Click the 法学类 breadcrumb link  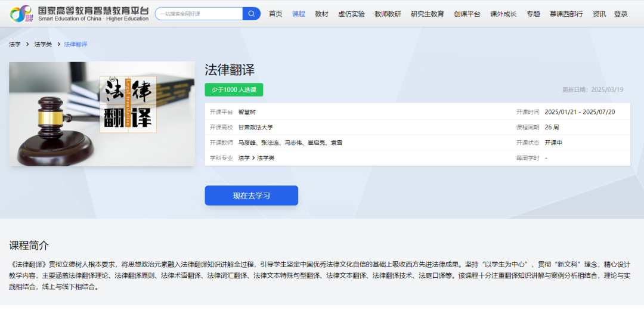(x=43, y=44)
